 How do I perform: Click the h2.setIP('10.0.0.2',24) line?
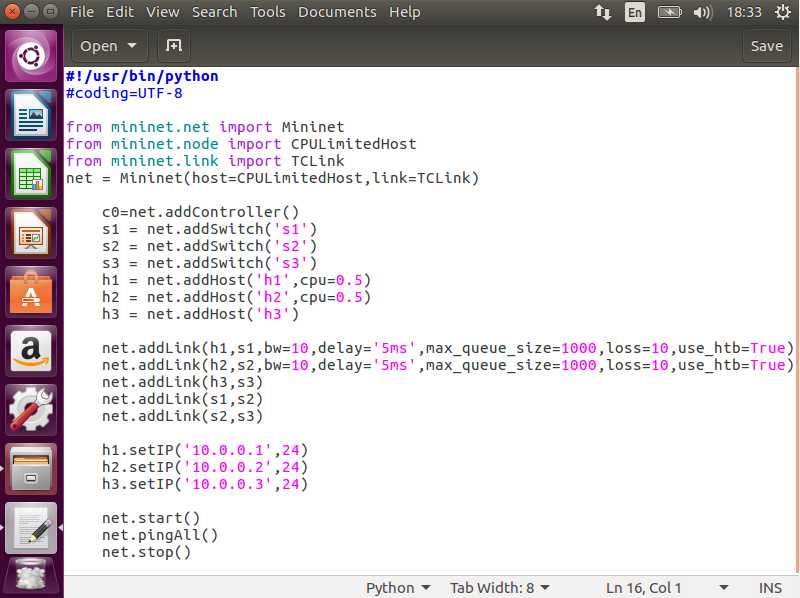coord(205,467)
